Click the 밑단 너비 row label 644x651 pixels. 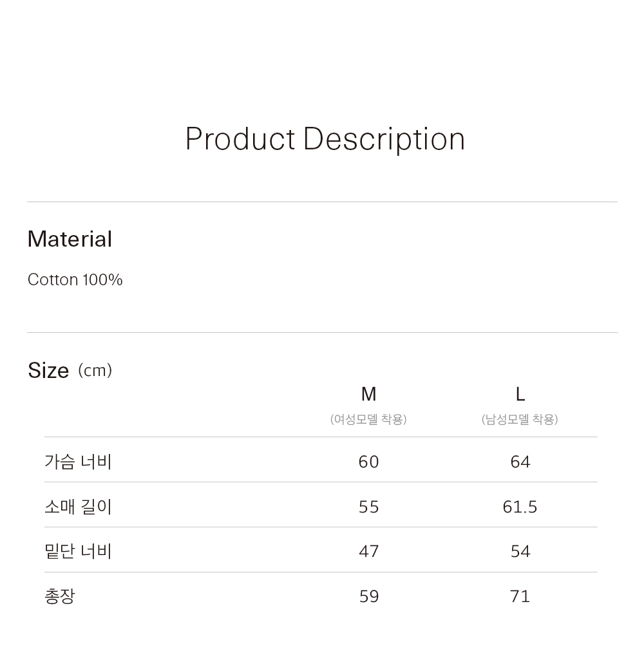[78, 551]
